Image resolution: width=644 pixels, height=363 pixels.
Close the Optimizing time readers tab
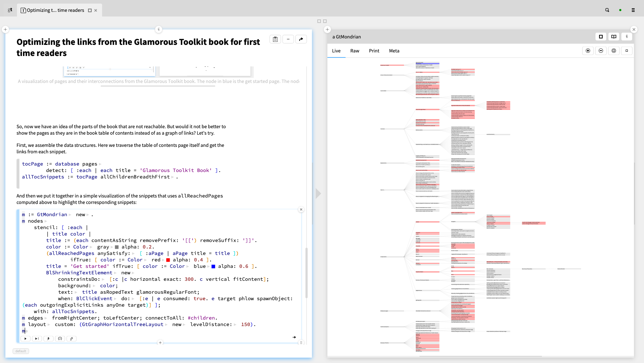click(96, 10)
